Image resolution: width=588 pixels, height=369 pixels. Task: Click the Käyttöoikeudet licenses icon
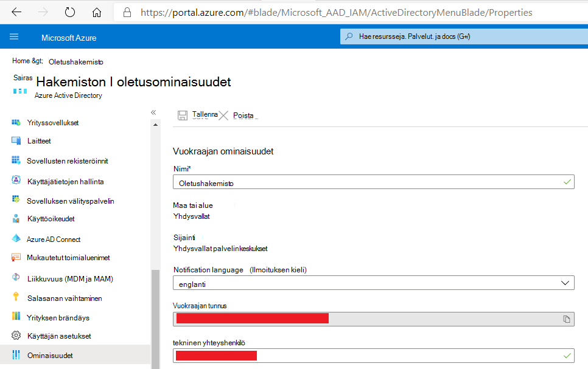tap(16, 218)
